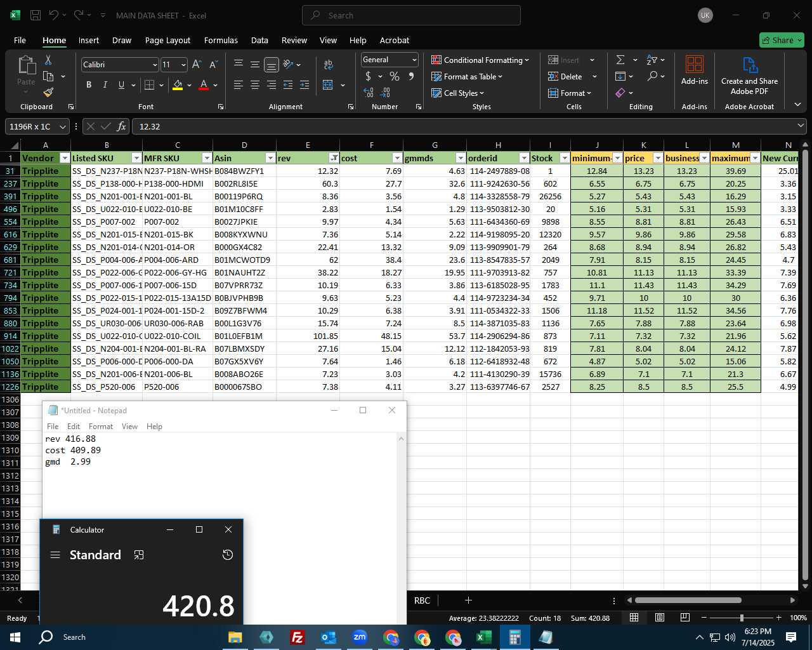Open Calculator hamburger navigation menu
This screenshot has height=650, width=812.
click(x=55, y=555)
